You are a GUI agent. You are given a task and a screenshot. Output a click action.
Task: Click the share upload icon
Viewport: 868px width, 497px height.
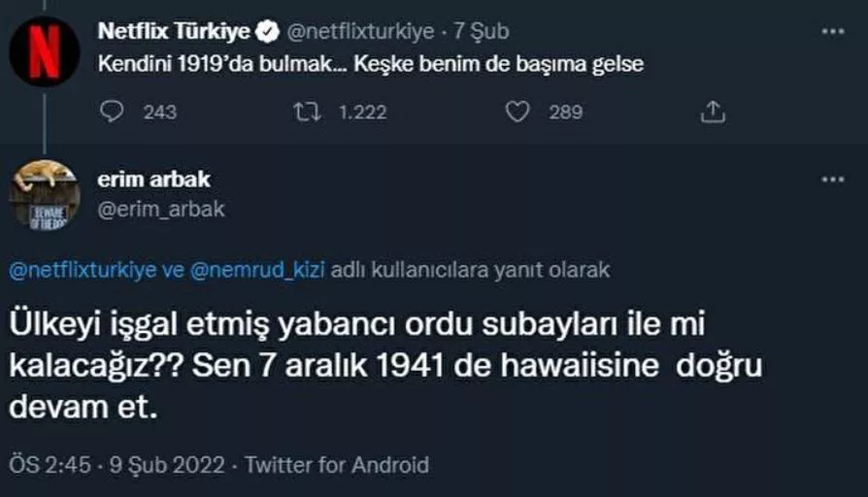[x=713, y=112]
